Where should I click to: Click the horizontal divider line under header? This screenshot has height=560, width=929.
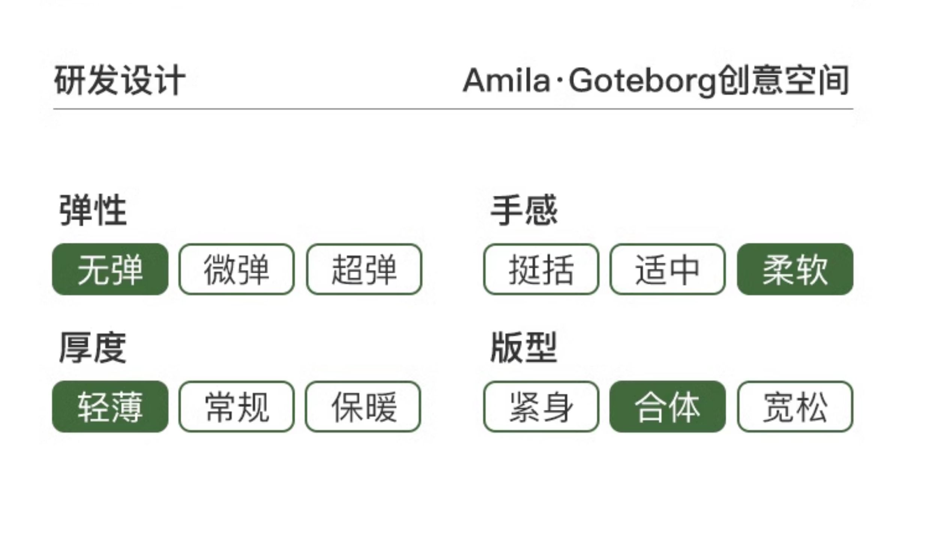pyautogui.click(x=453, y=109)
